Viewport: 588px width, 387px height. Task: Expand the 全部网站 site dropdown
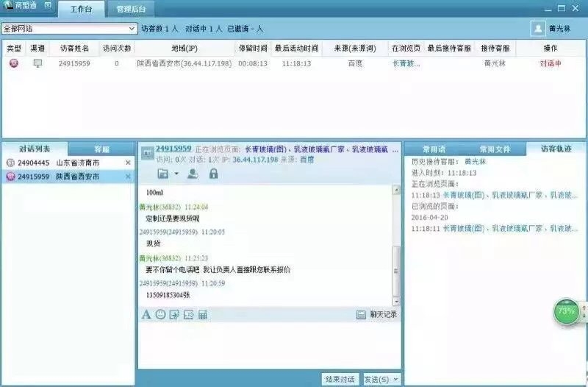tap(132, 29)
